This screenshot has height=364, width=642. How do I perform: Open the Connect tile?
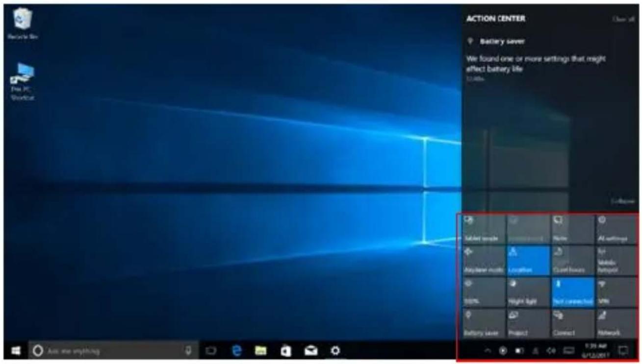click(x=572, y=323)
